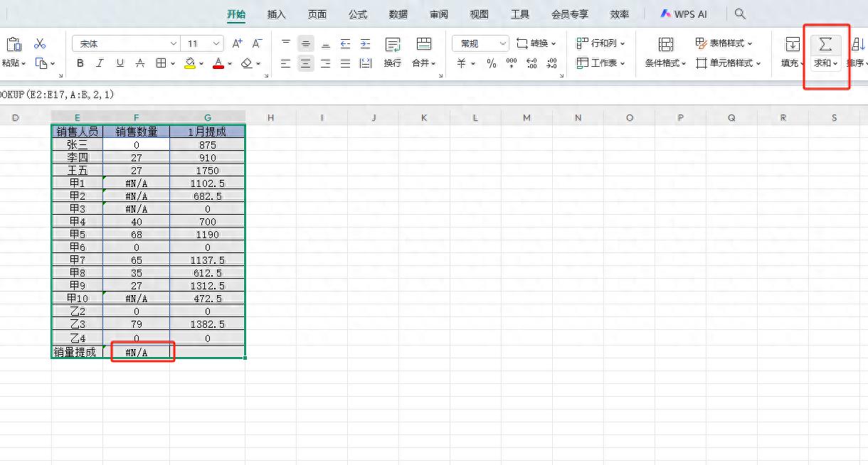Image resolution: width=868 pixels, height=465 pixels.
Task: Open the 数据 Data tab
Action: click(x=398, y=14)
